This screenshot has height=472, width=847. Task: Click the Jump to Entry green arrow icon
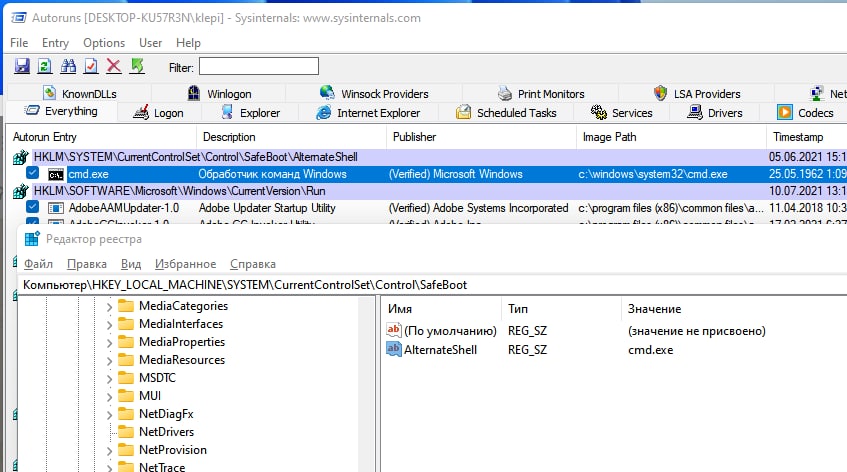137,66
